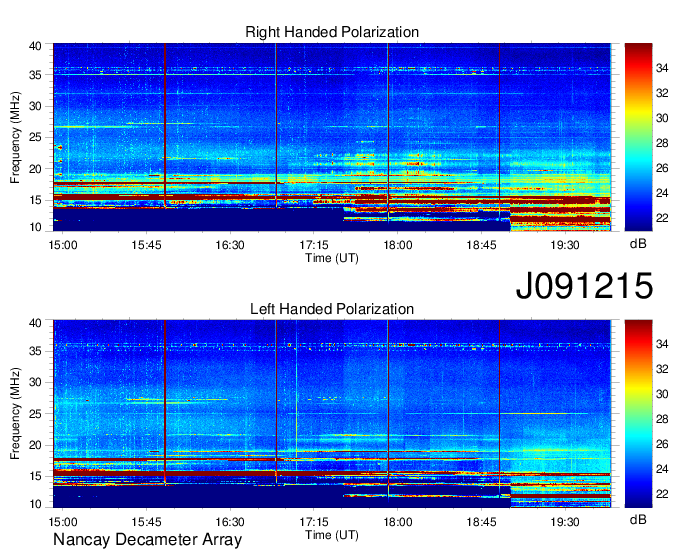Click 35 MHz tick on Right Handed frequency axis
This screenshot has width=680, height=552.
[35, 75]
